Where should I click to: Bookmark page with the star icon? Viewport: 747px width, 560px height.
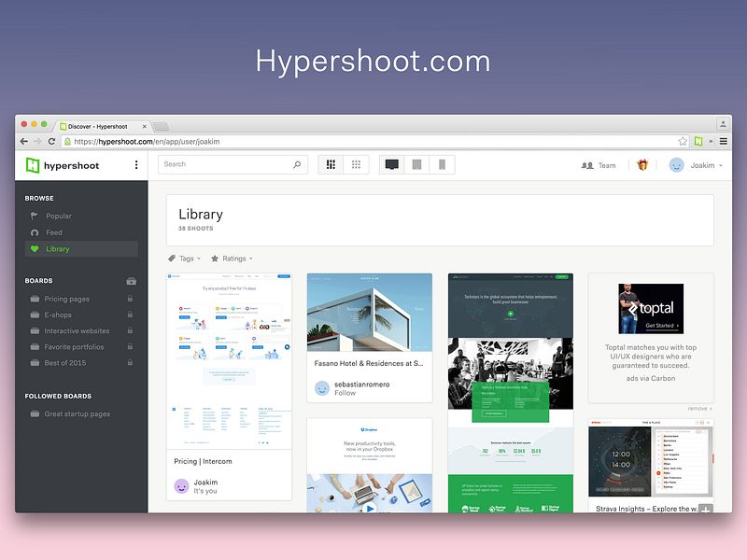coord(683,142)
